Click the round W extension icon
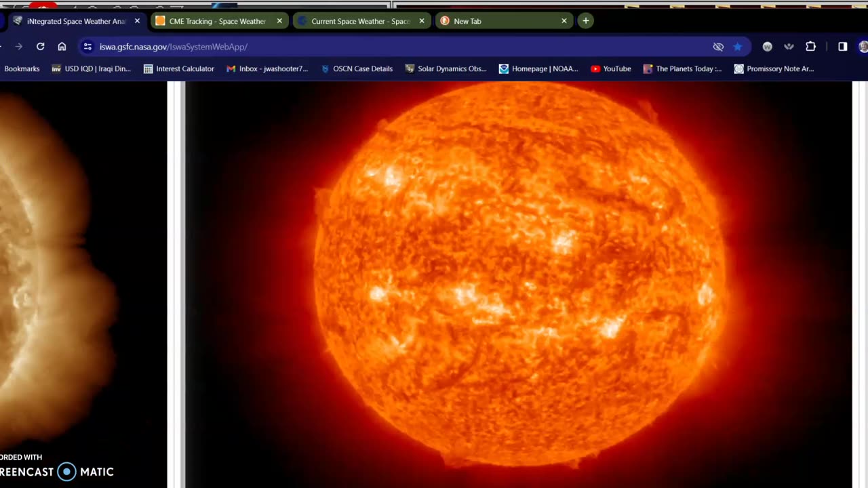The image size is (868, 488). (767, 47)
